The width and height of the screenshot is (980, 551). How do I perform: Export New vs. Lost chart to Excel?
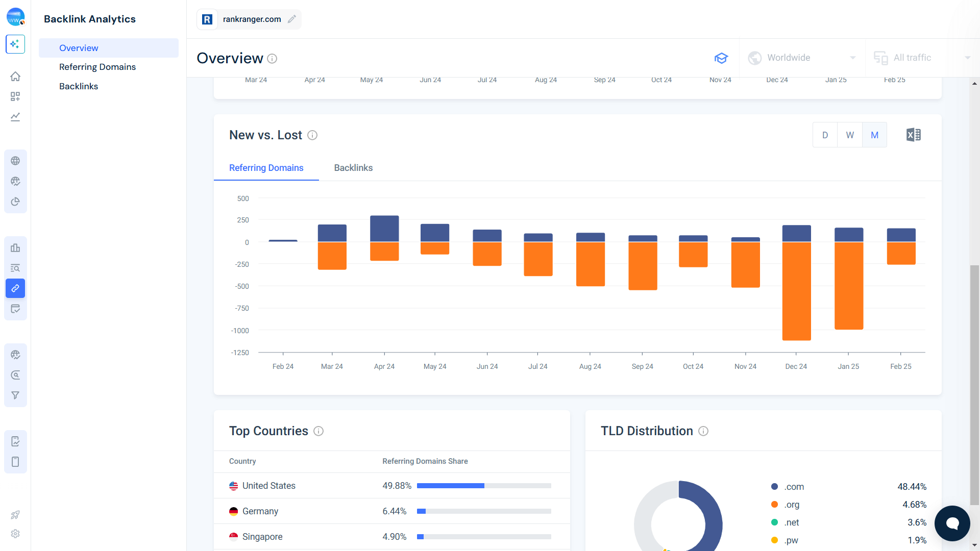pyautogui.click(x=913, y=135)
